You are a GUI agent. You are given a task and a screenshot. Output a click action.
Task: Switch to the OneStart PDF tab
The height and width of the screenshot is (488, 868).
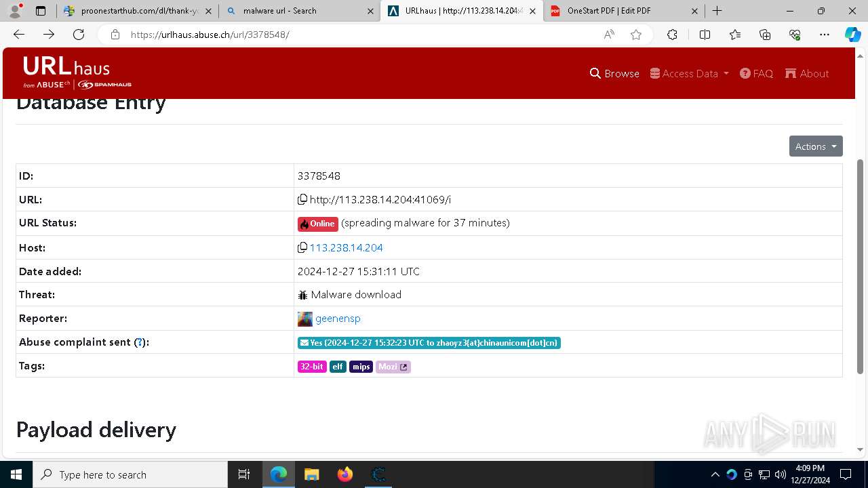(624, 11)
